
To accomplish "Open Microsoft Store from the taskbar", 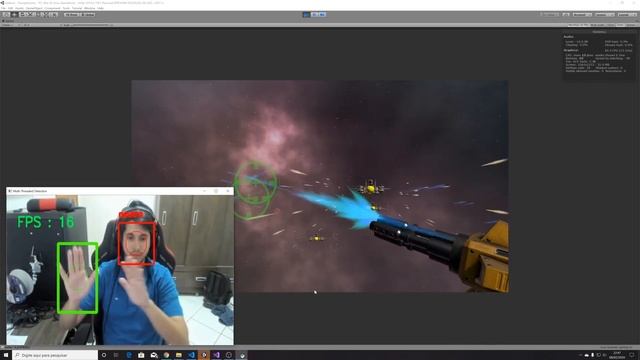I will (x=141, y=355).
